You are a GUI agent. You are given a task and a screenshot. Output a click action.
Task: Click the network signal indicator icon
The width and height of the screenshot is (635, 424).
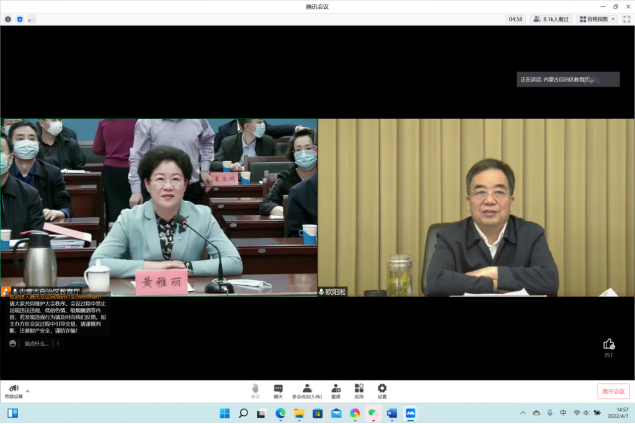[31, 19]
